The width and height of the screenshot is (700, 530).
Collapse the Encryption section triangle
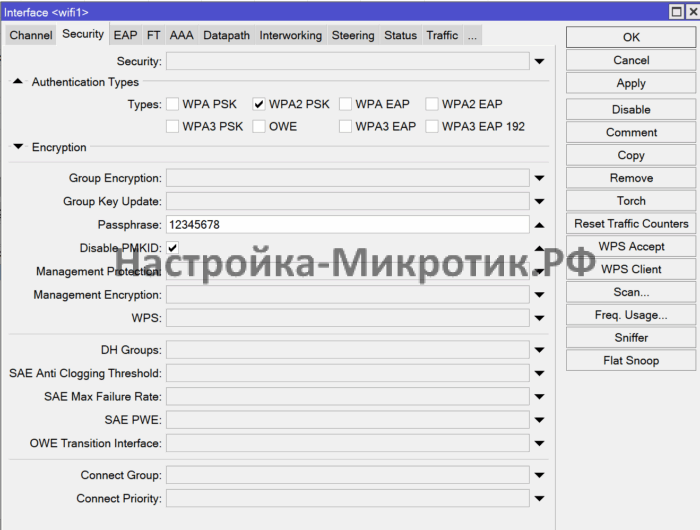pyautogui.click(x=18, y=147)
